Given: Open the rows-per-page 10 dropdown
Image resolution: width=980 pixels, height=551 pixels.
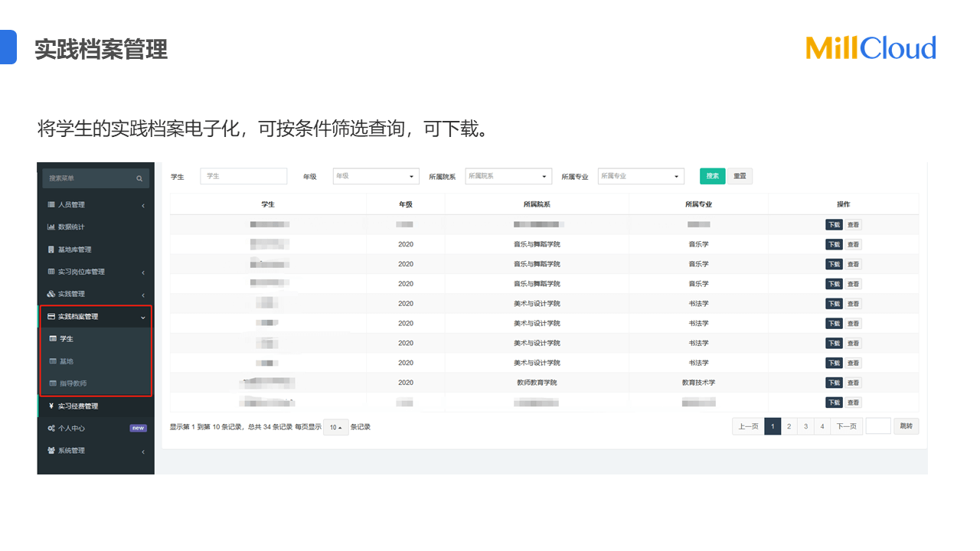Looking at the screenshot, I should tap(335, 428).
